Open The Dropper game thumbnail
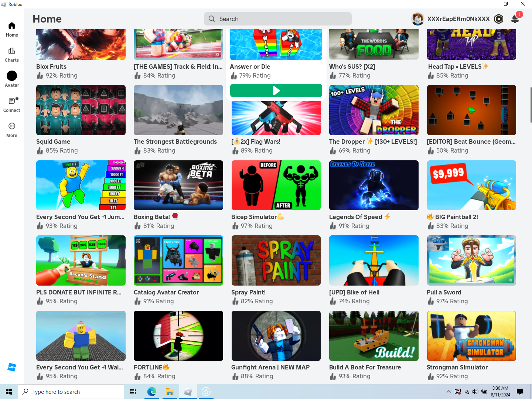The width and height of the screenshot is (532, 399). click(x=374, y=110)
